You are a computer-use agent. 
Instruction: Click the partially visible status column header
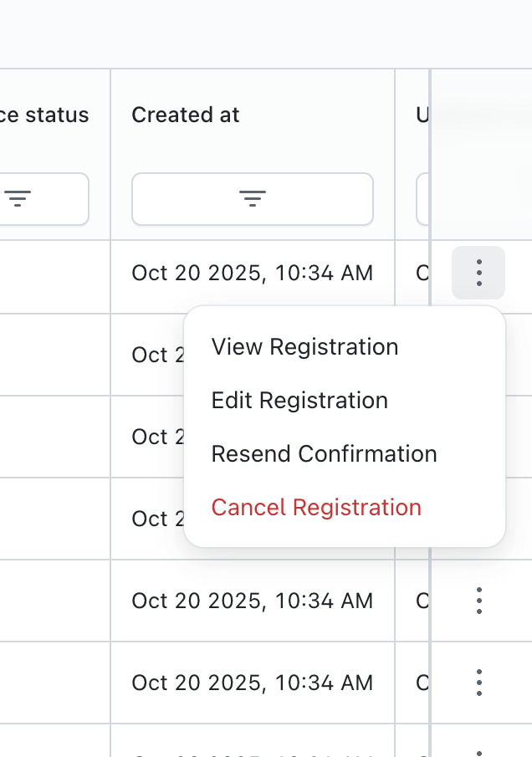[44, 115]
